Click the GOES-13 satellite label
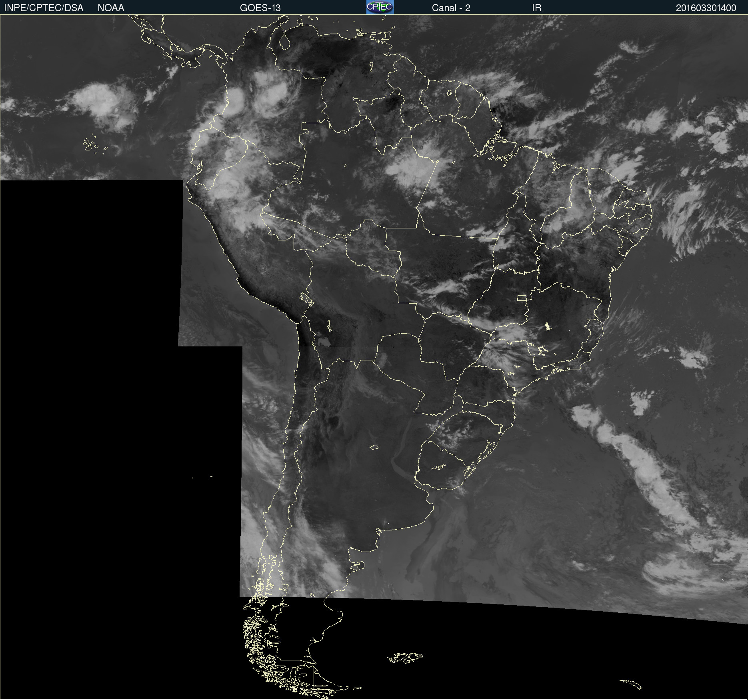Viewport: 748px width, 700px height. click(260, 8)
